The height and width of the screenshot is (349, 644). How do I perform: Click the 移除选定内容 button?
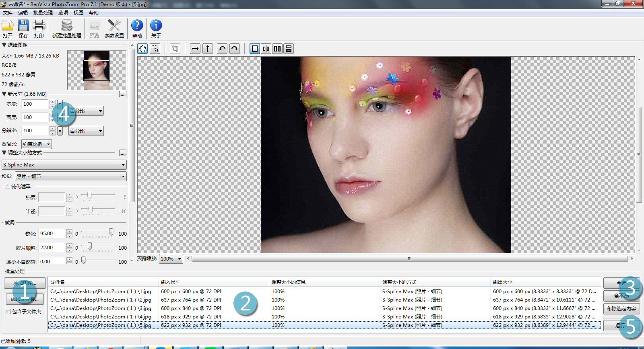[x=621, y=309]
